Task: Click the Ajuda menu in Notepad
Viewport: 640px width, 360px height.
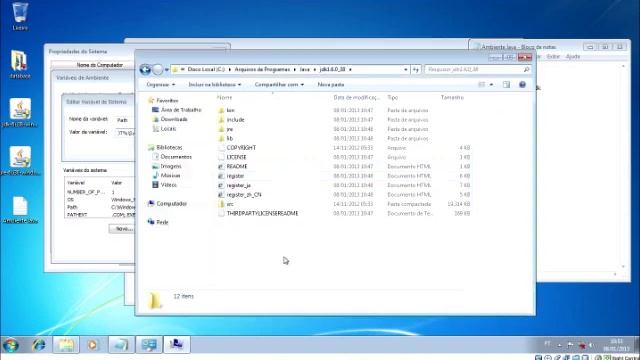Action: coord(573,57)
